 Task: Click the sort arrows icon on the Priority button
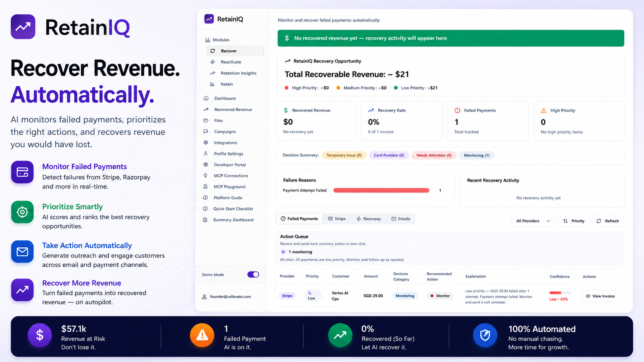[x=565, y=221]
